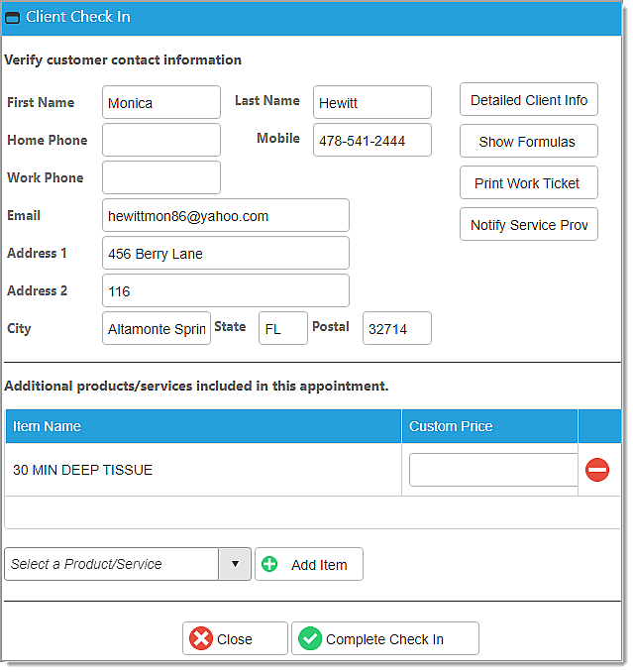Click the Address 2 field containing 116
The width and height of the screenshot is (633, 672).
(226, 290)
